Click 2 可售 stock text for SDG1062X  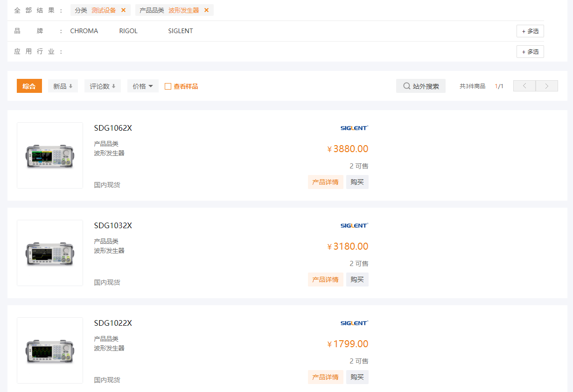point(359,166)
